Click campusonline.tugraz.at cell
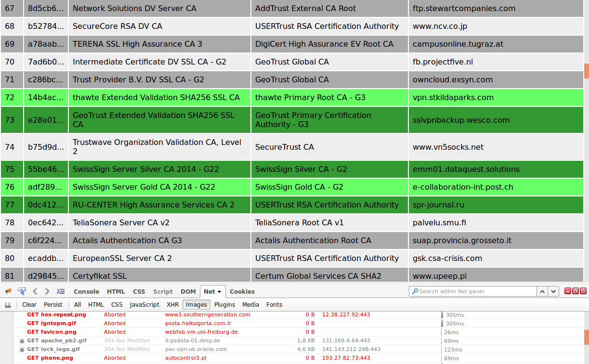The image size is (589, 364). (496, 44)
